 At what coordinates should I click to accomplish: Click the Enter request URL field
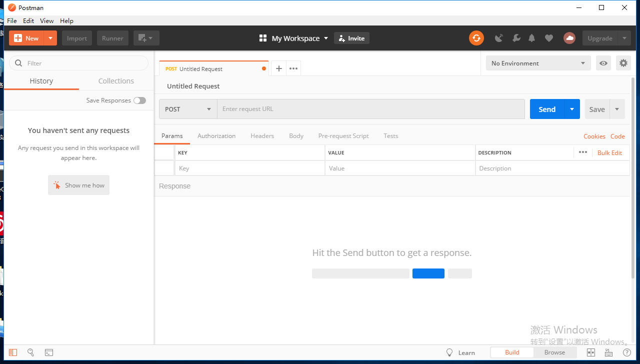click(x=371, y=109)
